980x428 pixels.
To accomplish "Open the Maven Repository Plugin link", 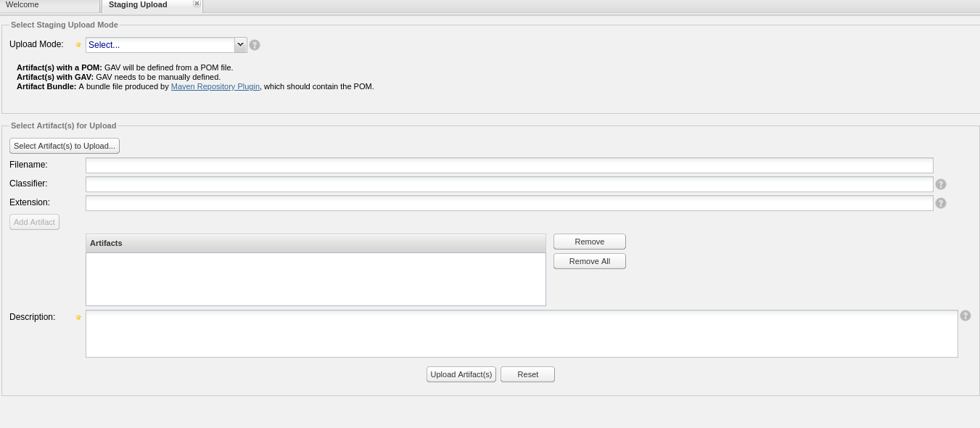I will point(215,86).
